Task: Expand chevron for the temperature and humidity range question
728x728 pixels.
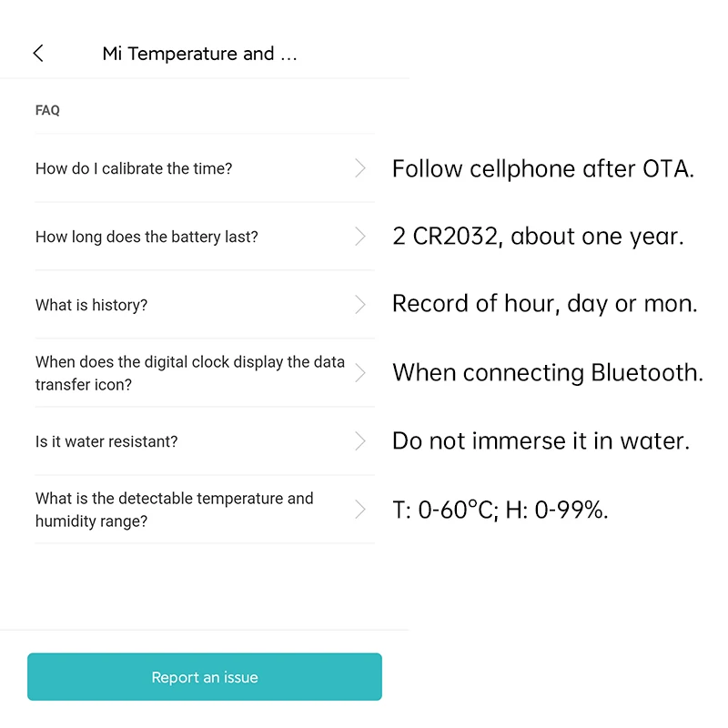Action: click(360, 510)
